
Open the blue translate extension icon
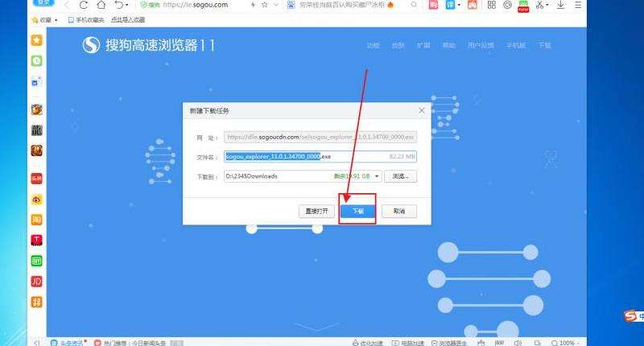pos(451,5)
